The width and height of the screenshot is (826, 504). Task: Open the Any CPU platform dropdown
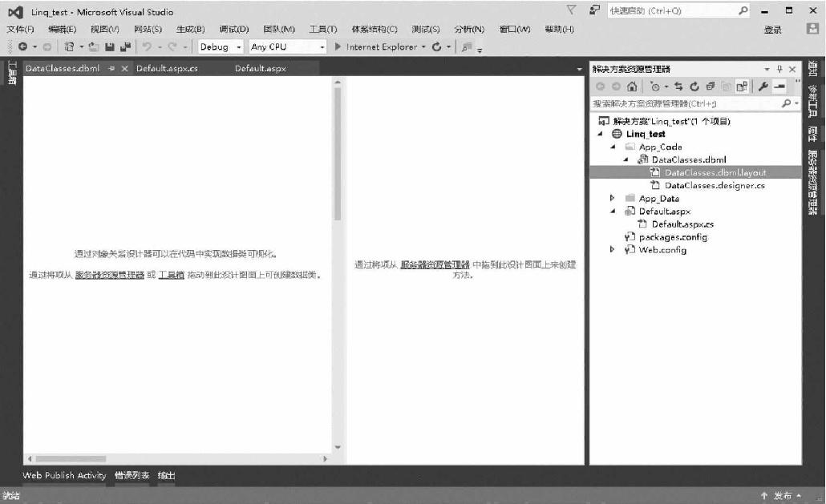pyautogui.click(x=322, y=46)
